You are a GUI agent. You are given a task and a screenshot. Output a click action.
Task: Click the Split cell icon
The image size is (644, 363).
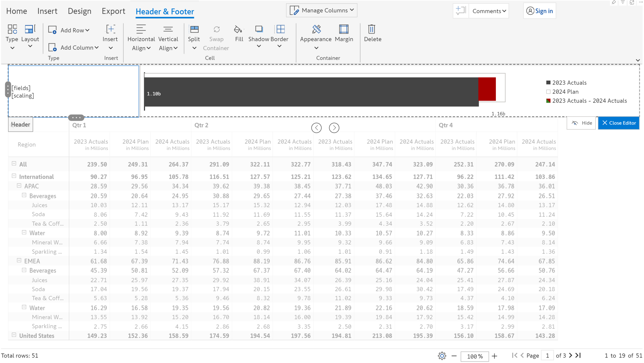pos(194,30)
